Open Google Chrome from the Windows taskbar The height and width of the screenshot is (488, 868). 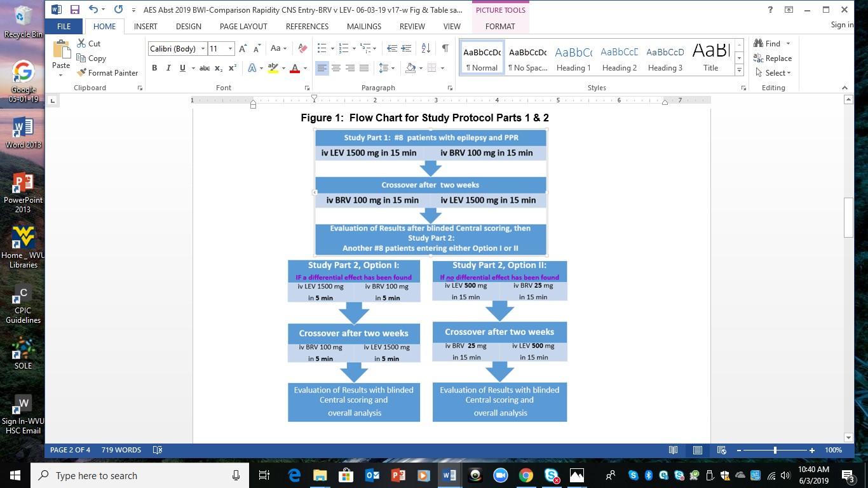[x=526, y=475]
